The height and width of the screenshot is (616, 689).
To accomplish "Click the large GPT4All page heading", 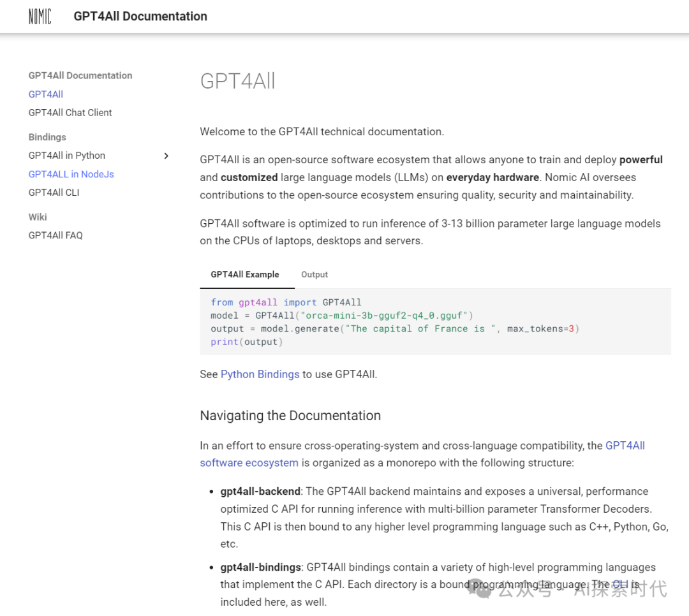I will pos(237,81).
